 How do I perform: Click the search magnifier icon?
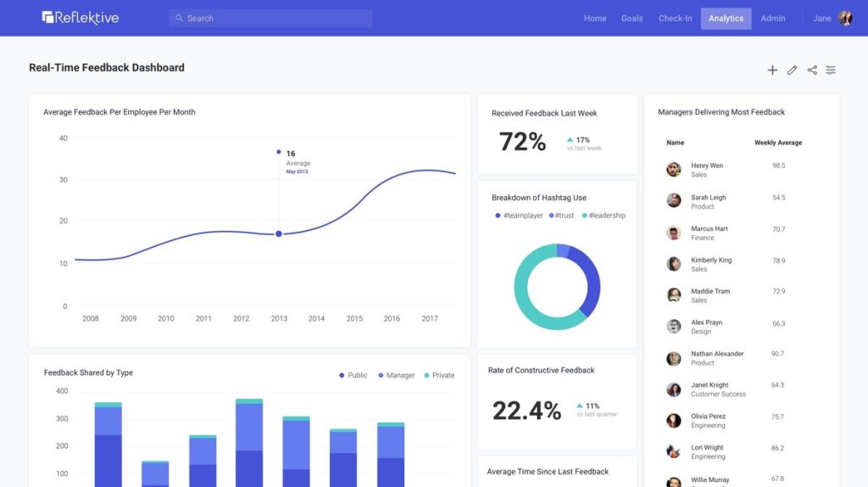[180, 18]
